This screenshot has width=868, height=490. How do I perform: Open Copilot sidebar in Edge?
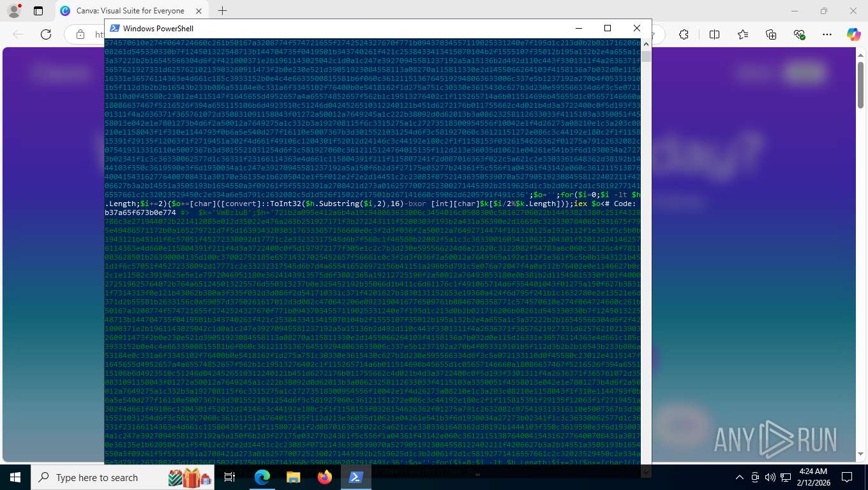point(853,34)
